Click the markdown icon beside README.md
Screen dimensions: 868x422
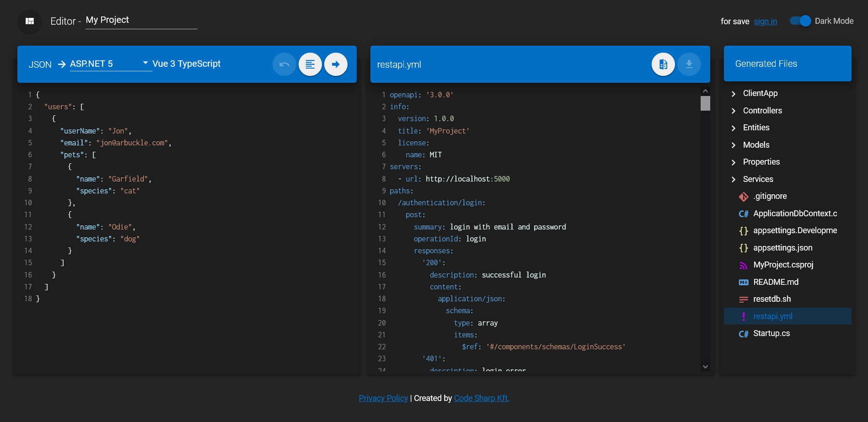pyautogui.click(x=744, y=282)
